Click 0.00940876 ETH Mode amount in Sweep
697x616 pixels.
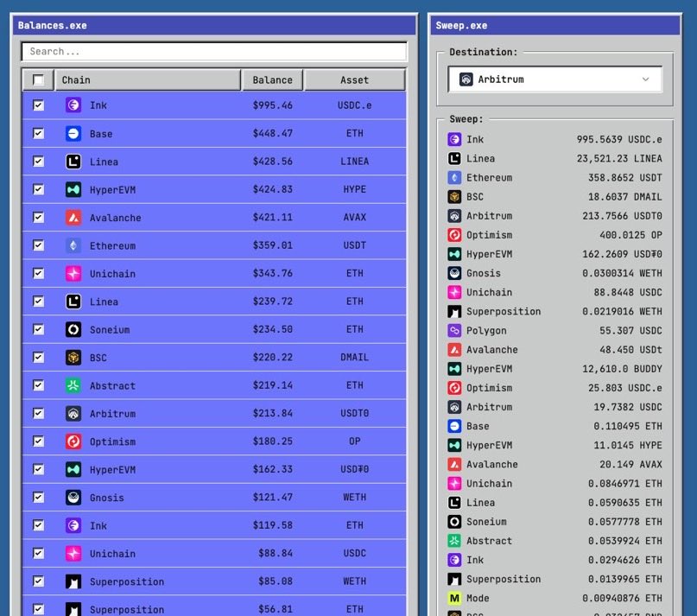pos(622,599)
